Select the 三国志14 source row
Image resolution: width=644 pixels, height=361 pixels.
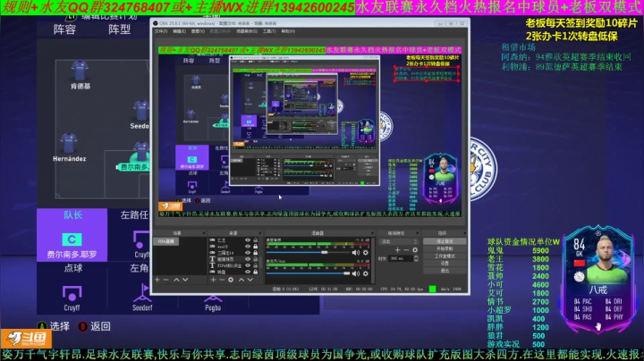coord(234,253)
